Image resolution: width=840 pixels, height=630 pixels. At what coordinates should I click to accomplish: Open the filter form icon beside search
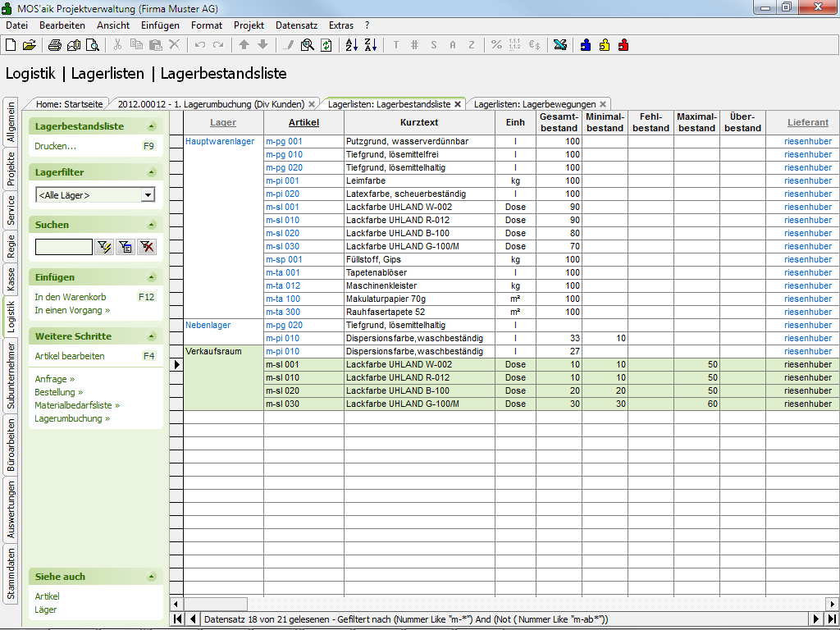(x=126, y=247)
